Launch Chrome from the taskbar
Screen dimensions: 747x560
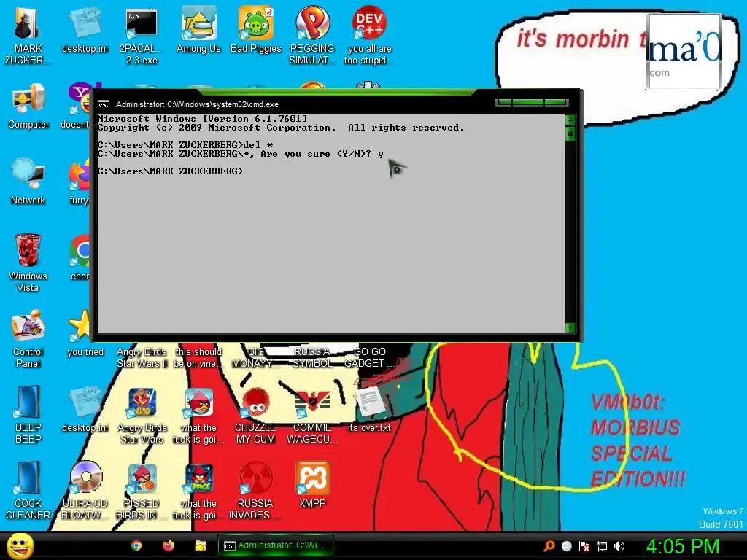click(136, 545)
